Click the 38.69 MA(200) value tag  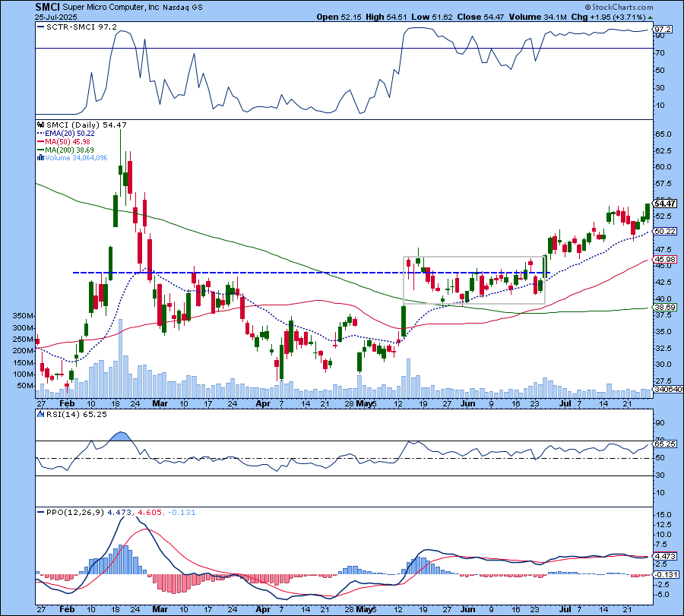tap(664, 308)
